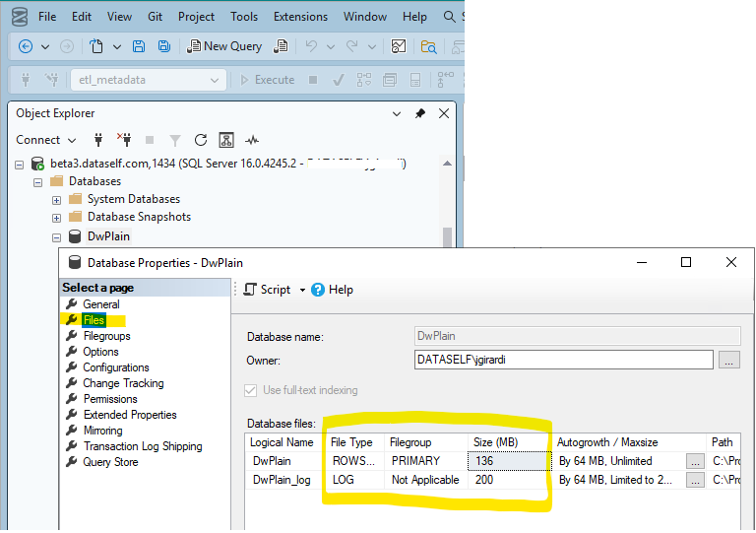Open the Edit menu
The width and height of the screenshot is (756, 533).
pyautogui.click(x=82, y=17)
